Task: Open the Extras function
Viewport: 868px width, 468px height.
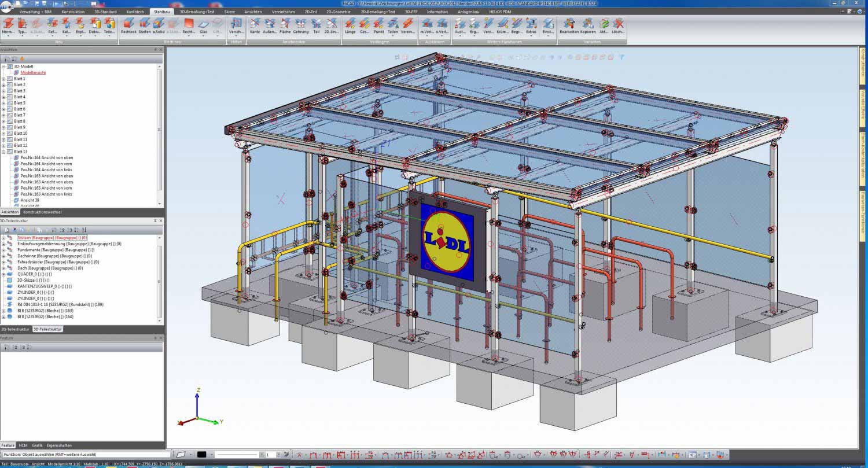Action: pyautogui.click(x=531, y=25)
